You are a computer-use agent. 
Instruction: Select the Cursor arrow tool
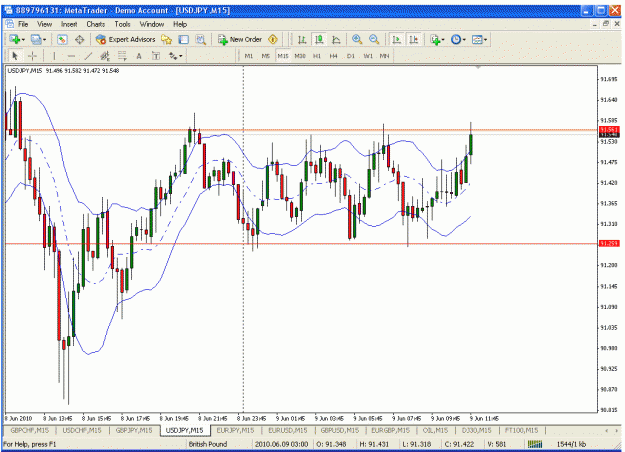pyautogui.click(x=15, y=56)
